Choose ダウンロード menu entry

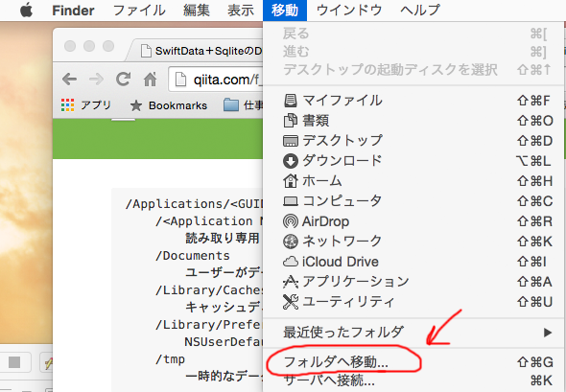tap(414, 161)
